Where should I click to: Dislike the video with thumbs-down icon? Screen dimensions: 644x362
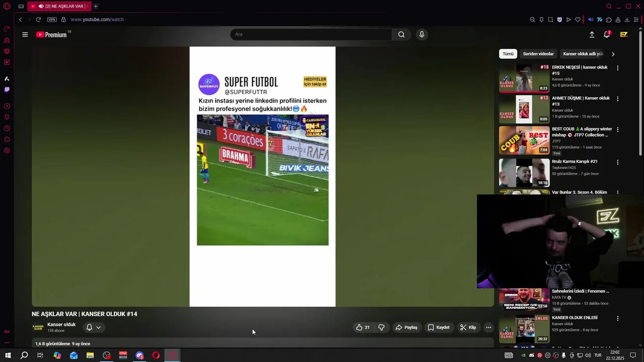pyautogui.click(x=381, y=327)
